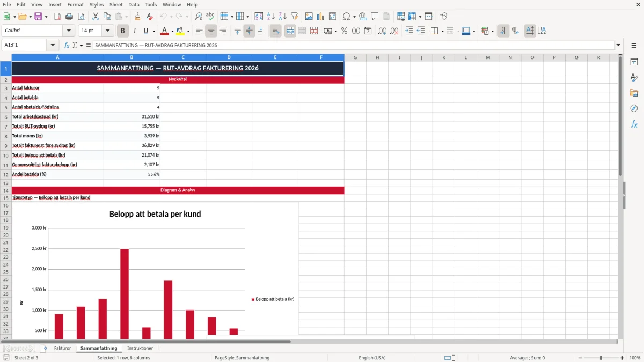Open the font name dropdown

coord(69,31)
